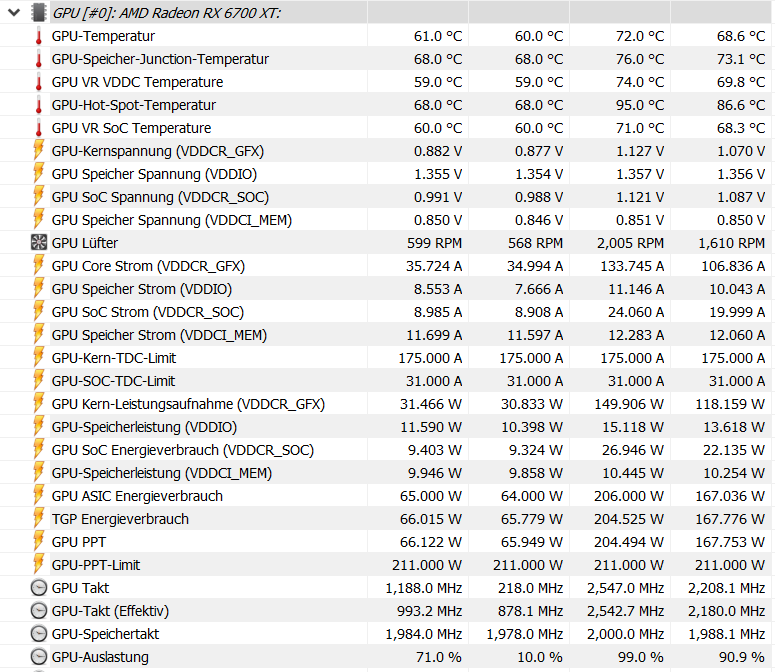Click the 2,547.0 MHz GPU Takt value
775x672 pixels.
coord(625,588)
